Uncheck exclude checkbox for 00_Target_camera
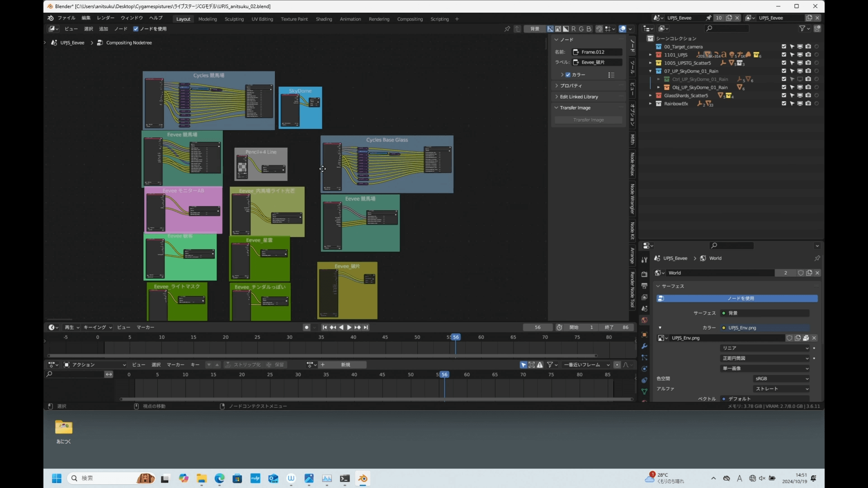 click(x=784, y=47)
